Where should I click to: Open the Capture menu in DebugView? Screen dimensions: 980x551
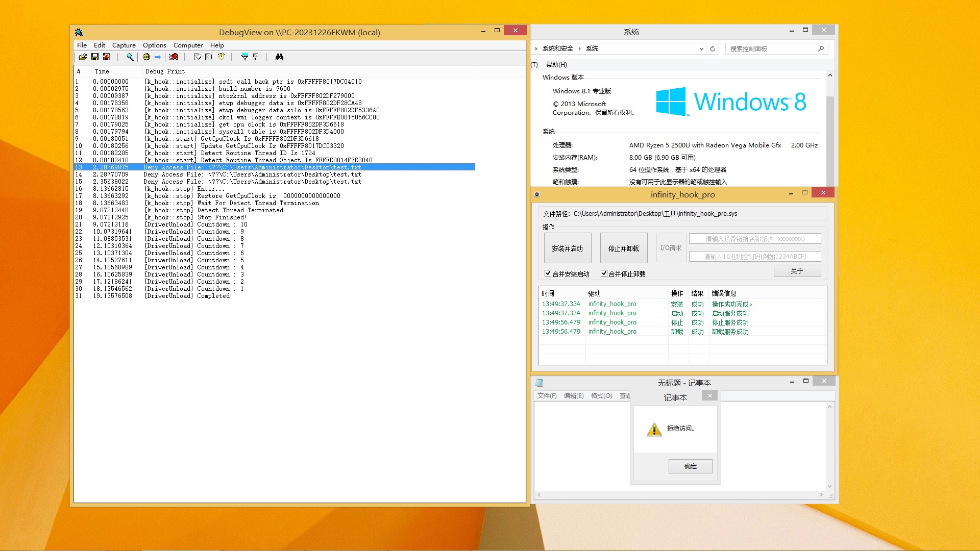click(124, 45)
